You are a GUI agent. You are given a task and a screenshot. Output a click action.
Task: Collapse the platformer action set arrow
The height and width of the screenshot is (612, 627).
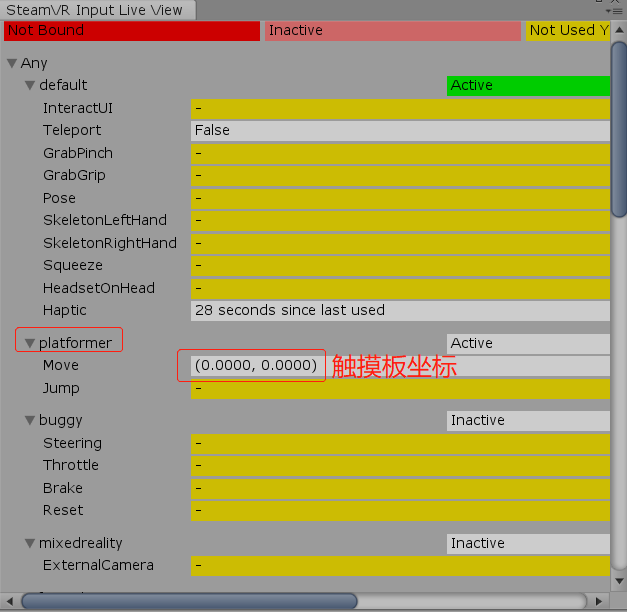[x=30, y=343]
